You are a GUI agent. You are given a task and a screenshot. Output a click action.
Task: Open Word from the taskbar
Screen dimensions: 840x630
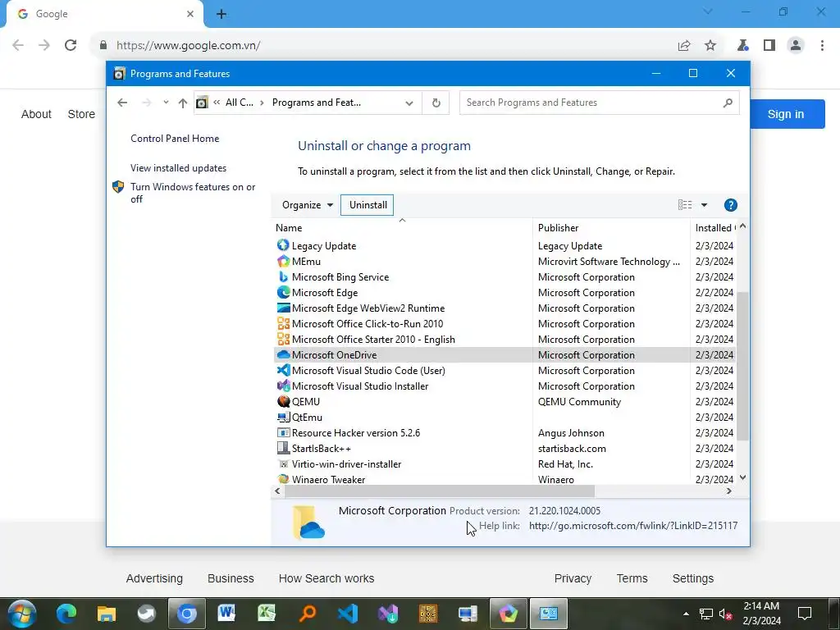226,613
